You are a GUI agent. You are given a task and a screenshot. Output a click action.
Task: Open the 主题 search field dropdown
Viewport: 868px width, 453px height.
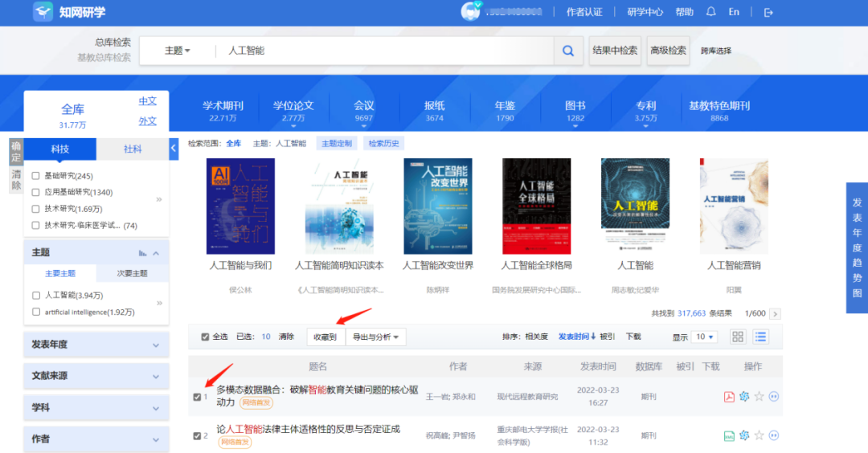click(x=177, y=51)
